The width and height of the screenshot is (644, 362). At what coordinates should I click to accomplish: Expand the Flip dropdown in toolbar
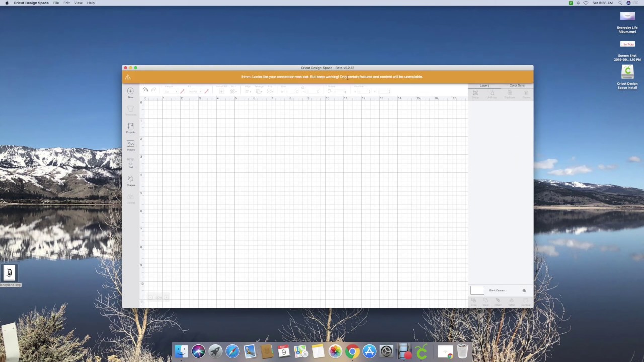pos(270,91)
